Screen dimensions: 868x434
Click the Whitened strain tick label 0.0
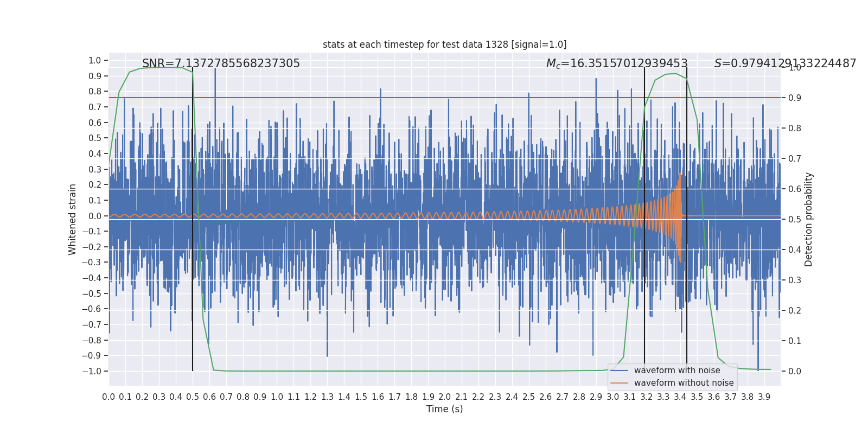click(95, 216)
